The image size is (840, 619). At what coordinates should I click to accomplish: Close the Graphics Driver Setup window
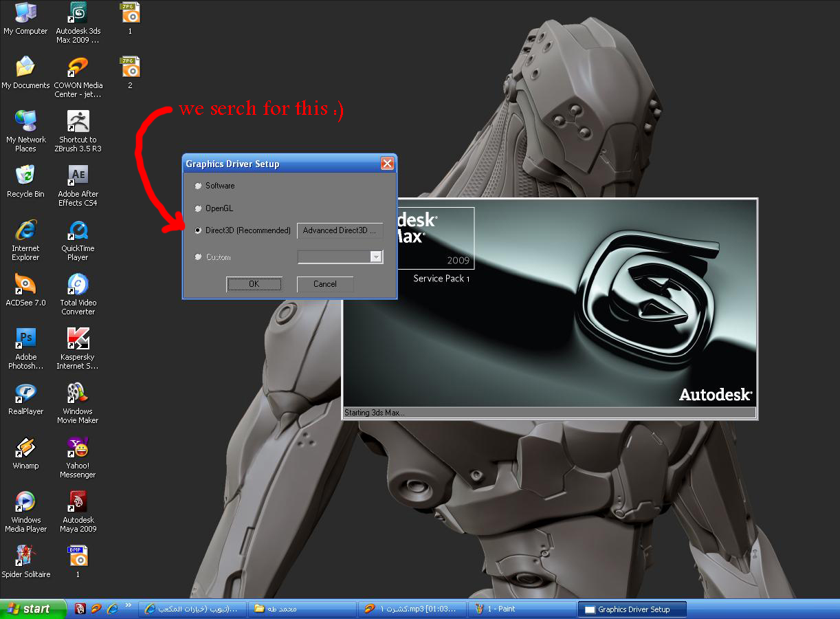[x=387, y=164]
